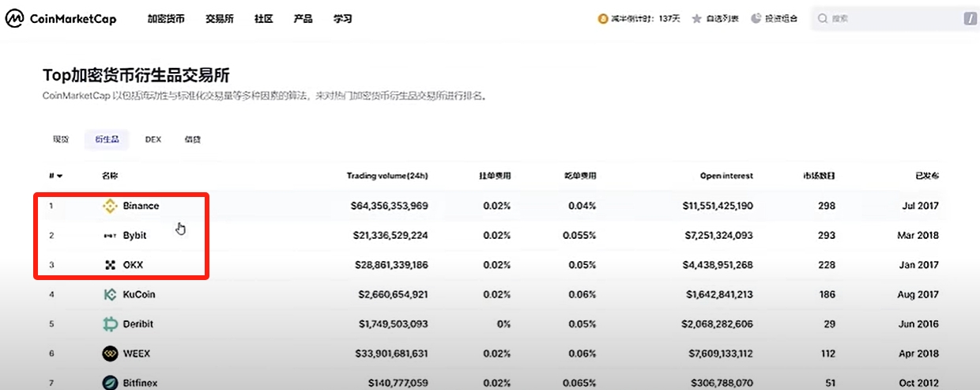
Task: Click Deribit volume $1,749,503,093
Action: (393, 324)
